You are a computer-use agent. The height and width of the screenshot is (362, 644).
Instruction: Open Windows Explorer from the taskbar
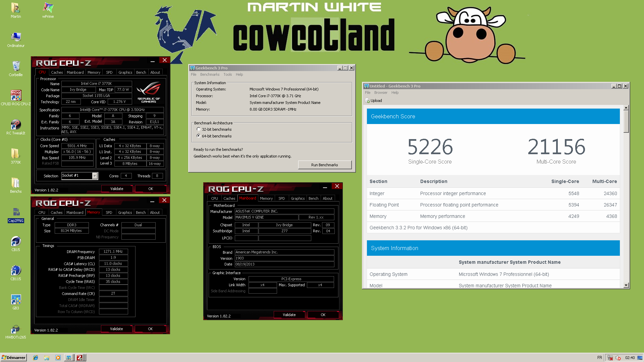[x=47, y=358]
